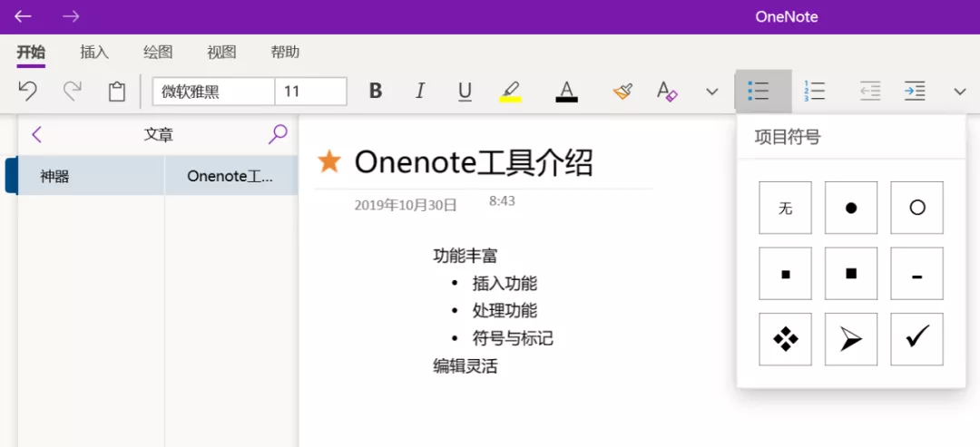Switch to the 插入 tab

(94, 53)
